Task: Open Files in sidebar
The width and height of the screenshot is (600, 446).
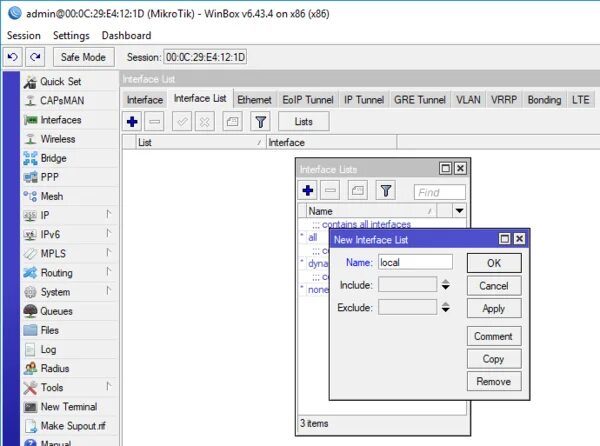Action: tap(70, 330)
